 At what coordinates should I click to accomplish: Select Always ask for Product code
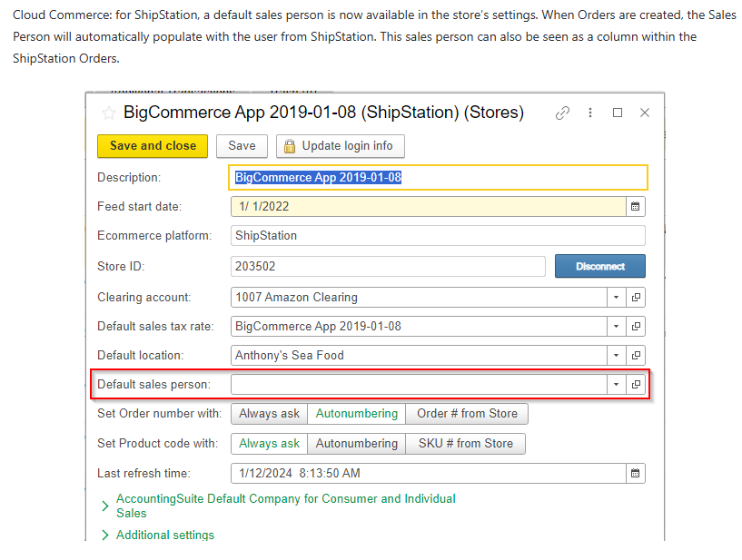269,444
